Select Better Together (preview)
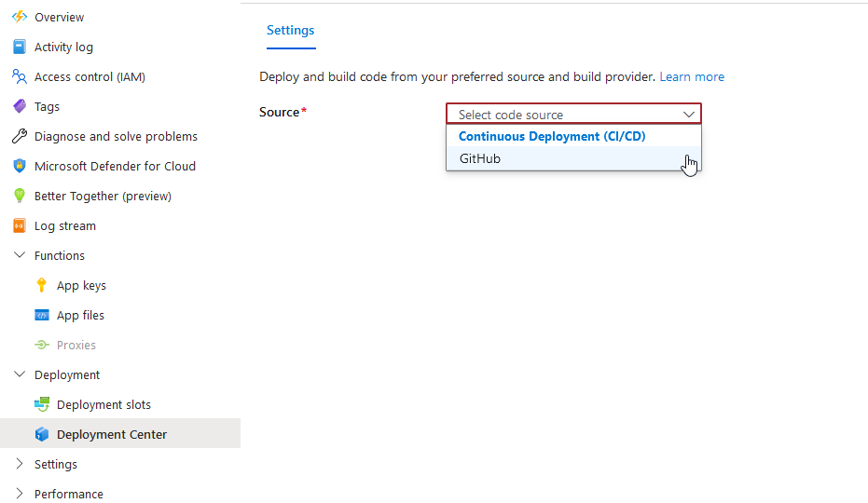 [103, 196]
